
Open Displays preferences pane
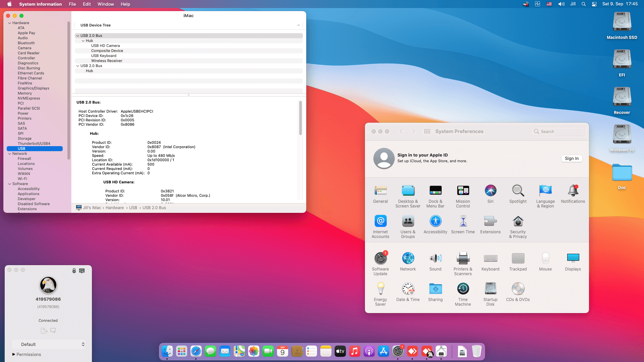tap(573, 262)
